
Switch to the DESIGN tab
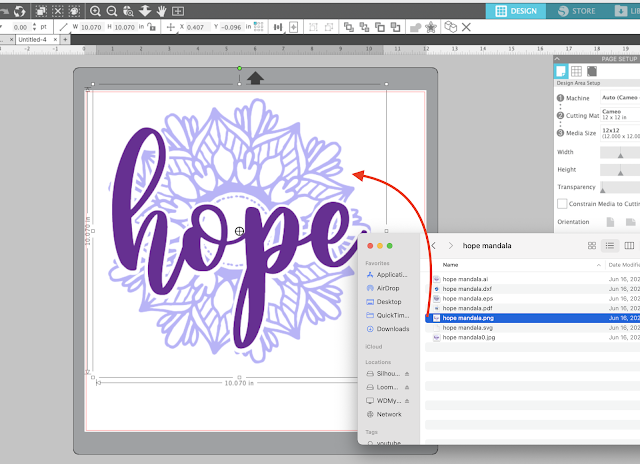tap(516, 11)
